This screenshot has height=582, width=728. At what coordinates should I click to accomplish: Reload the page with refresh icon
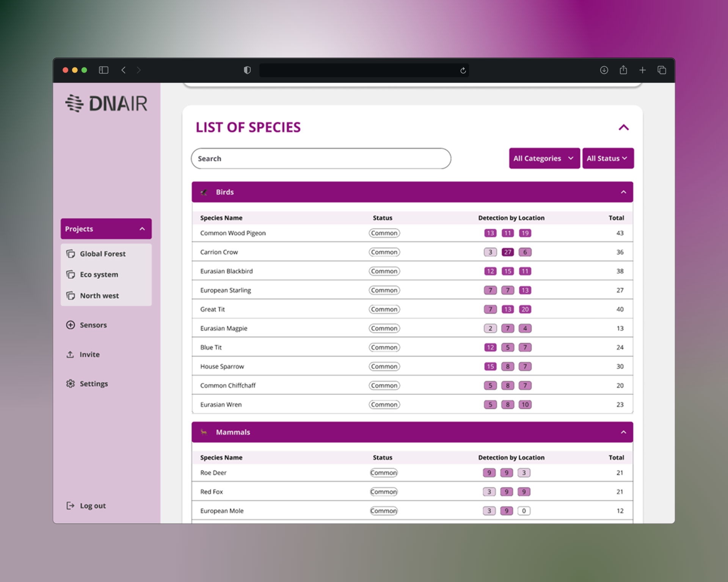click(x=463, y=70)
